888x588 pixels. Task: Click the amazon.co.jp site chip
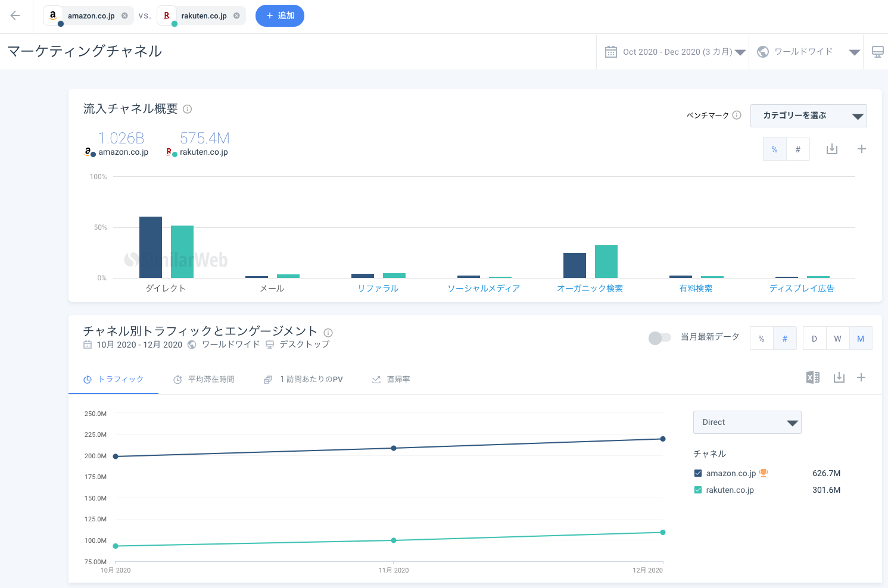tap(88, 16)
